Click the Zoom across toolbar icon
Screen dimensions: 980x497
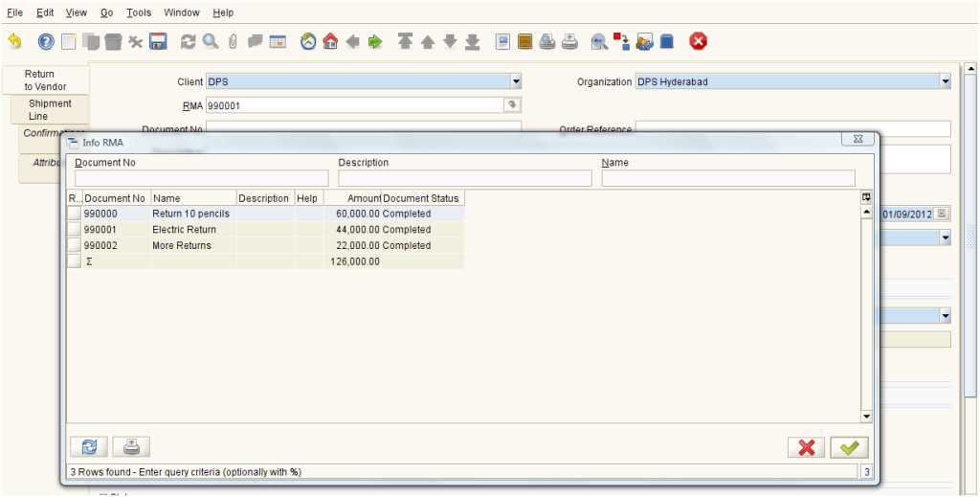coord(600,42)
